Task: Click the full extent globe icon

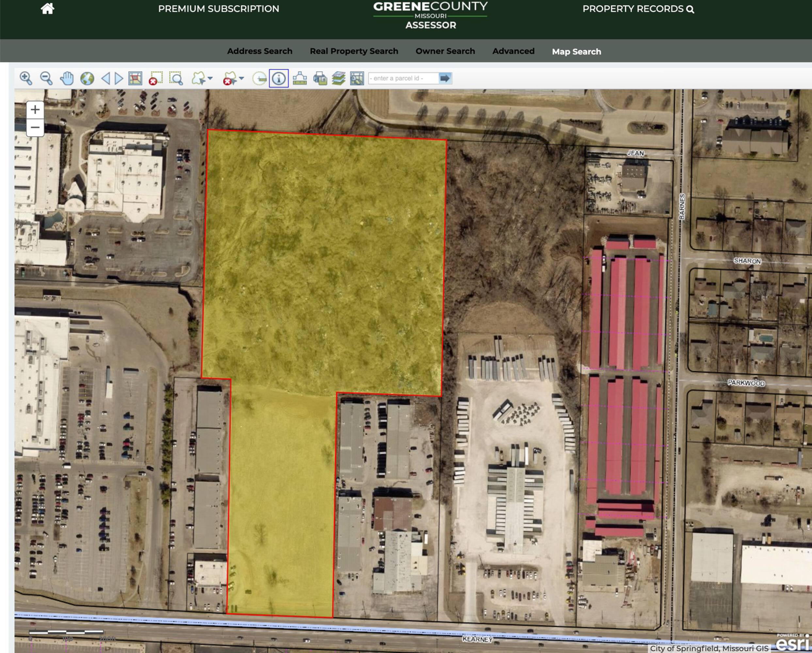Action: (87, 78)
